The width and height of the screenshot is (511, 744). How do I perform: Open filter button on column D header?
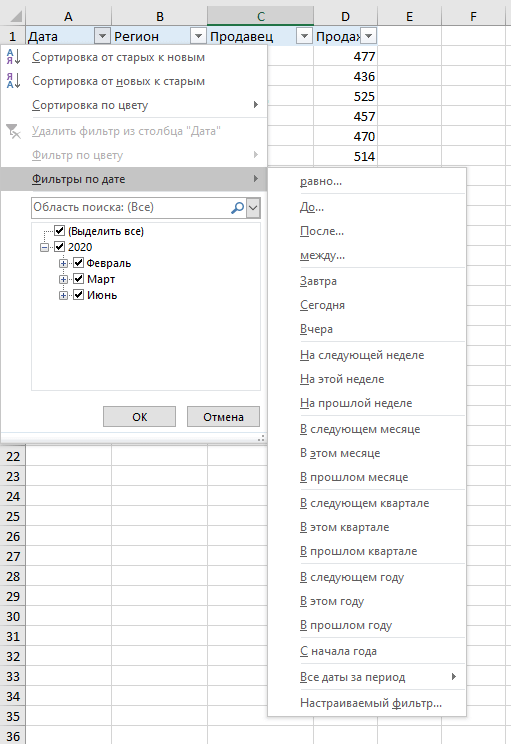click(369, 36)
